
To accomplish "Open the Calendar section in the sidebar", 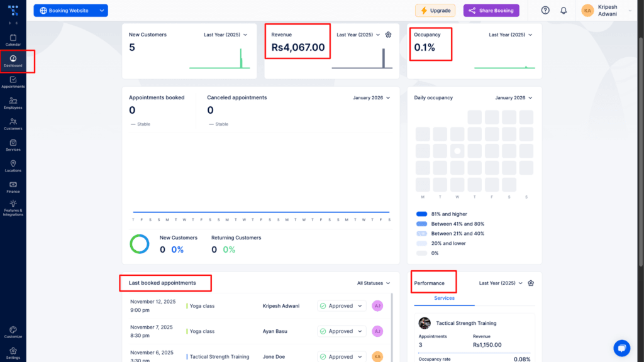I will coord(13,40).
